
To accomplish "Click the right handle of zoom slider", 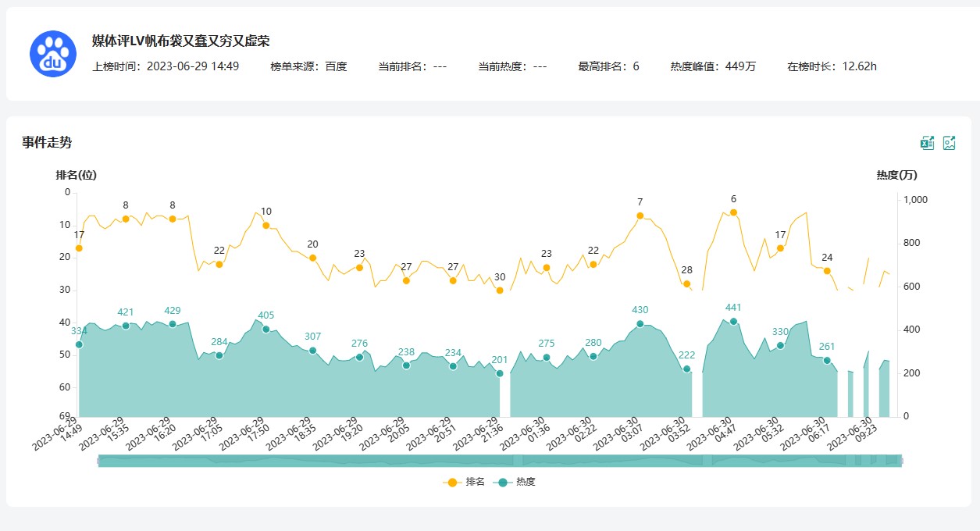I will point(901,461).
